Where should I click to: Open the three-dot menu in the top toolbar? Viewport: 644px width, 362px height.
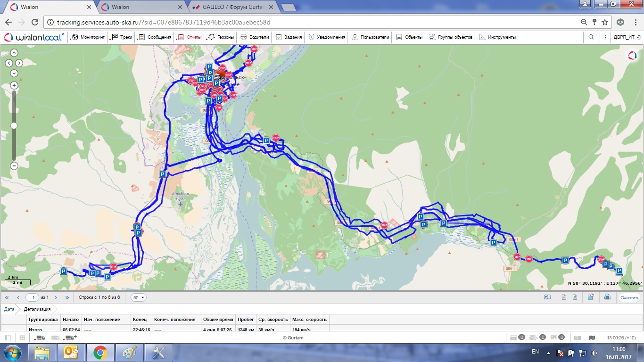(605, 37)
